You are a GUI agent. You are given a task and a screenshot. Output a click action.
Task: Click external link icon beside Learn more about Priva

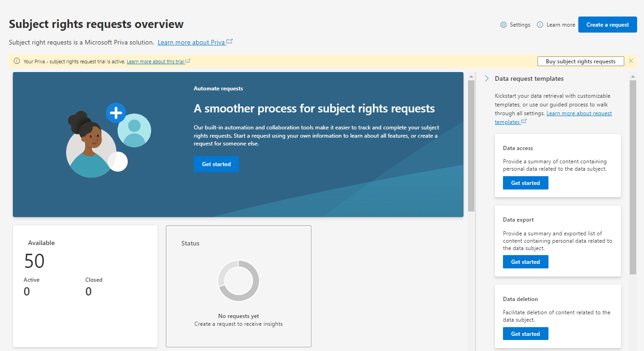point(230,42)
